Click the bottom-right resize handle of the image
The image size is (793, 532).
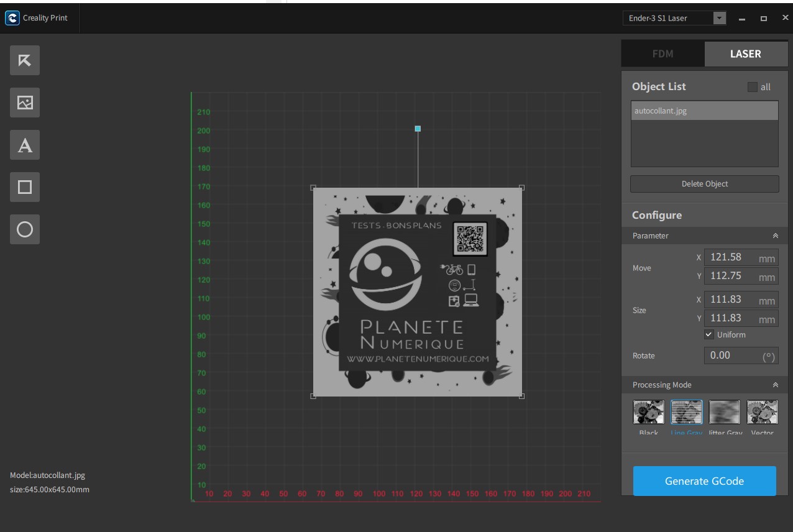pyautogui.click(x=521, y=396)
